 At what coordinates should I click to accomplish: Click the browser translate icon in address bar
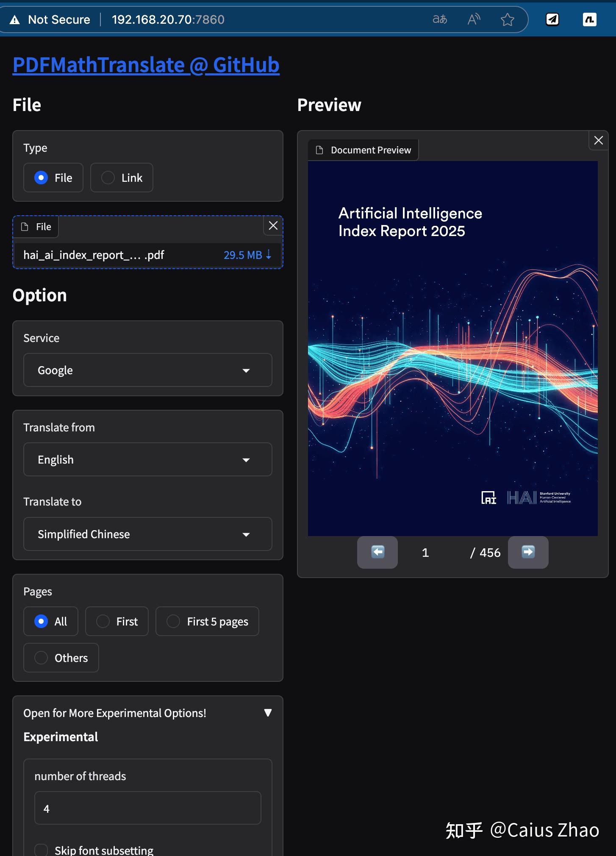(x=440, y=19)
